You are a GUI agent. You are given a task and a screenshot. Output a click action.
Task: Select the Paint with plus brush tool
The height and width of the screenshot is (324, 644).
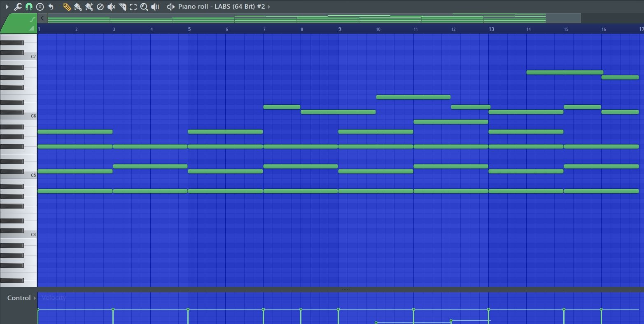89,7
